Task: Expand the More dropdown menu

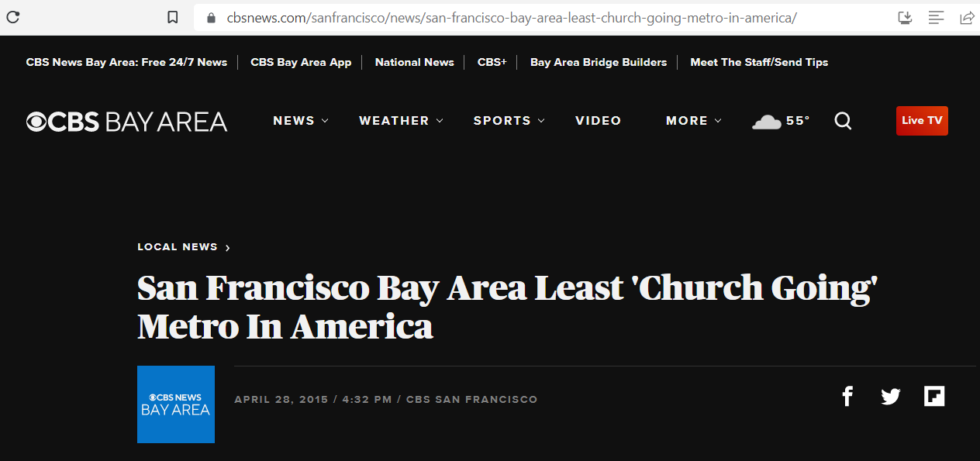Action: coord(694,121)
